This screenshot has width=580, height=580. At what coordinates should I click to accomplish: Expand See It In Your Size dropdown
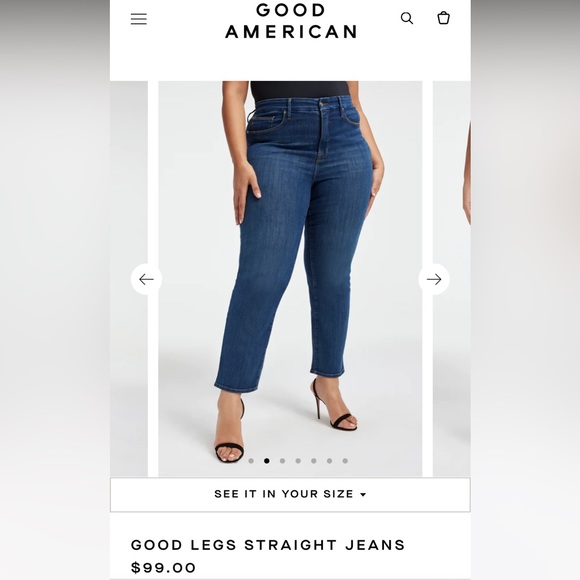click(x=290, y=495)
